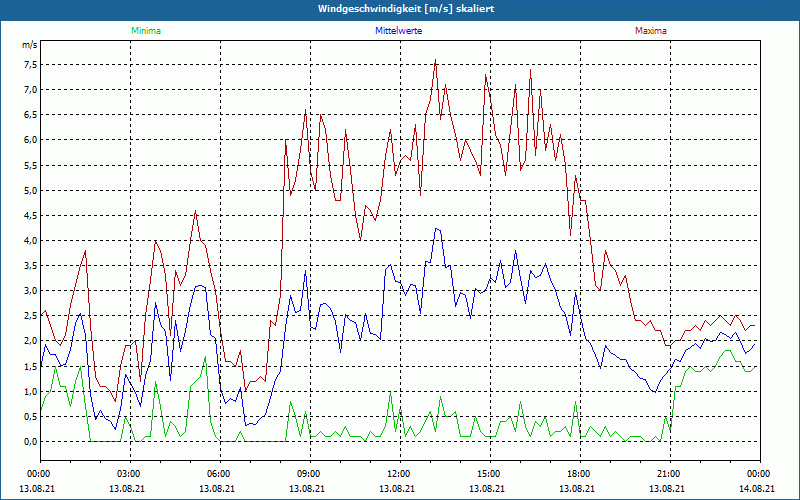Click the 14.08.21 date label
The width and height of the screenshot is (800, 500).
coord(758,489)
